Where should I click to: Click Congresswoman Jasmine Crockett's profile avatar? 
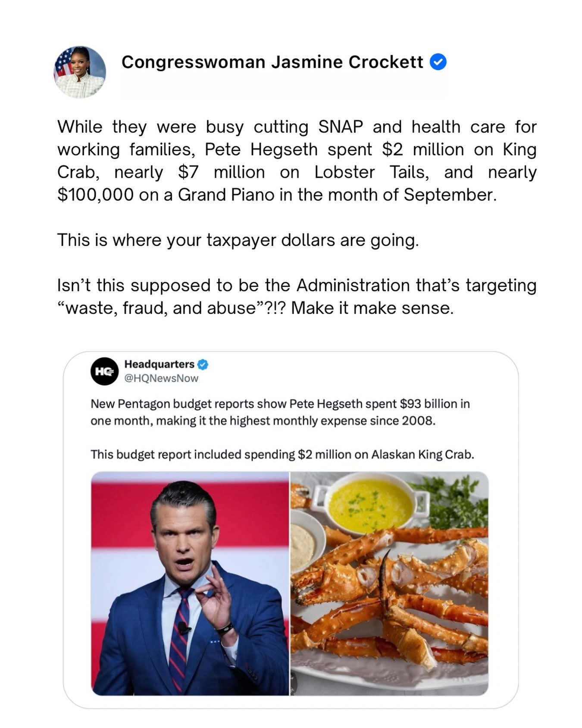pyautogui.click(x=80, y=72)
